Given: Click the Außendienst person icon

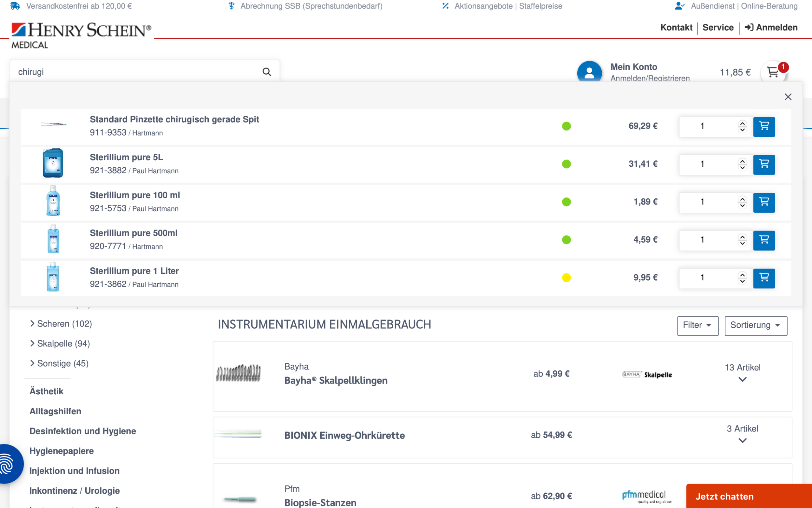Looking at the screenshot, I should point(679,6).
